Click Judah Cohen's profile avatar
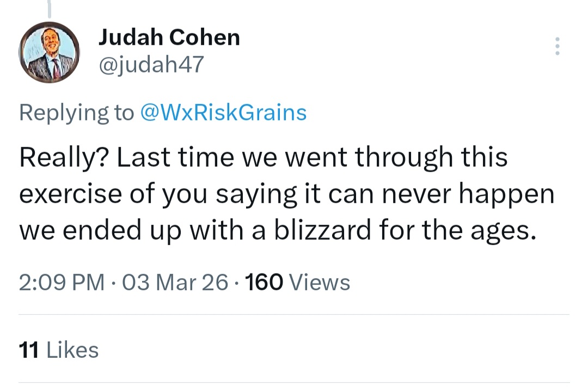This screenshot has width=588, height=390. (50, 53)
